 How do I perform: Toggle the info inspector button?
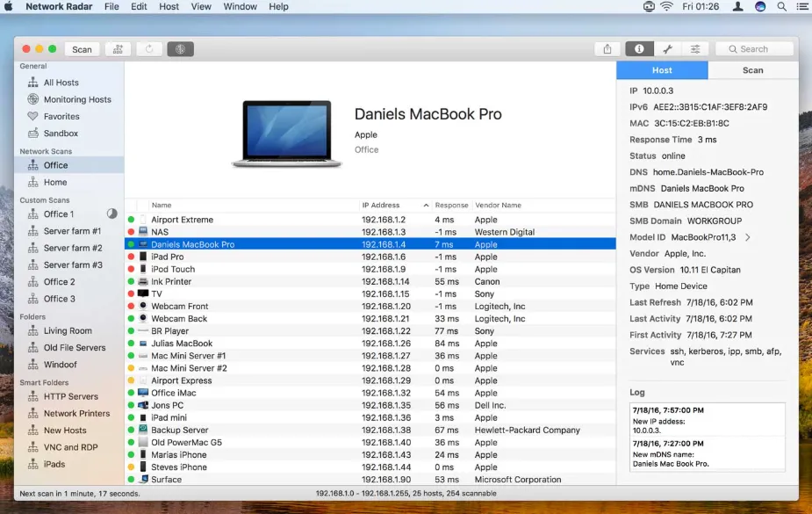pyautogui.click(x=639, y=49)
